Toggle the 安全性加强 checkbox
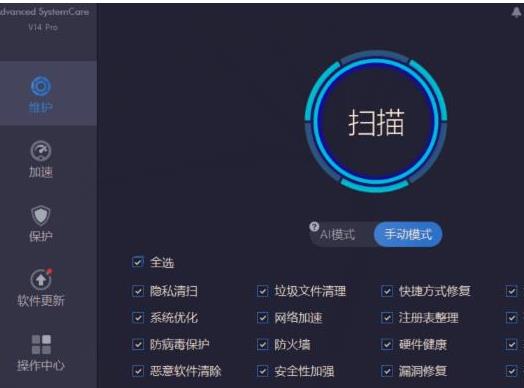The height and width of the screenshot is (388, 524). (x=262, y=371)
